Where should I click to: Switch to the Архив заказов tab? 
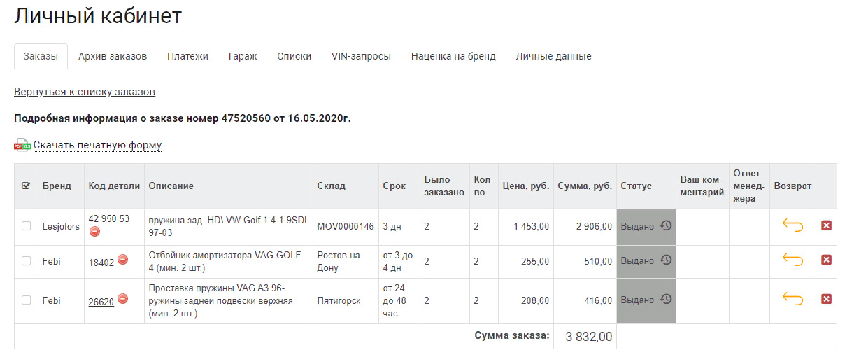coord(113,56)
